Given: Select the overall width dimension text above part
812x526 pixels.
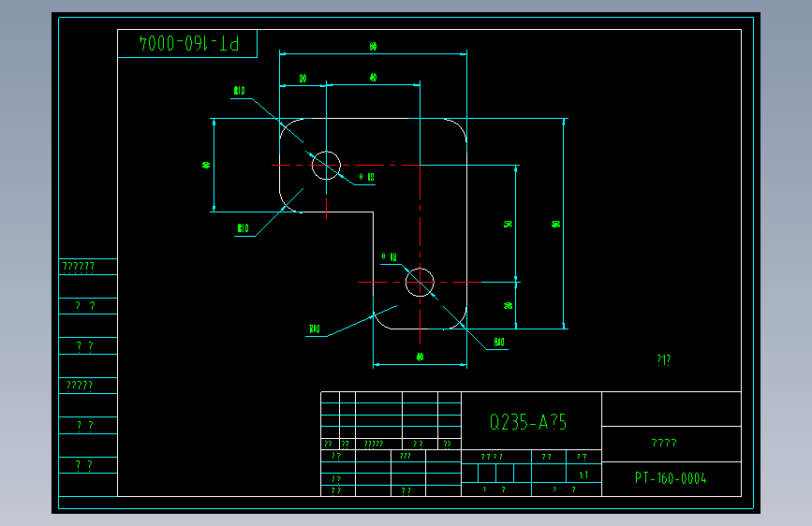Looking at the screenshot, I should click(373, 46).
